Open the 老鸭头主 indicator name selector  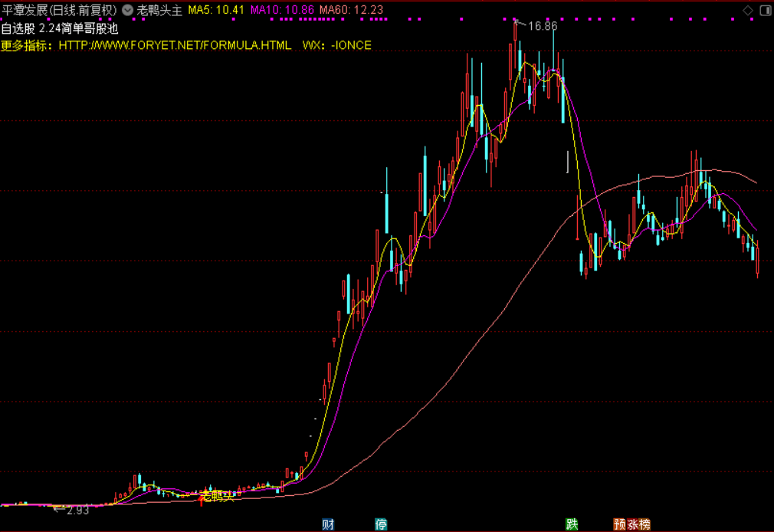[159, 11]
